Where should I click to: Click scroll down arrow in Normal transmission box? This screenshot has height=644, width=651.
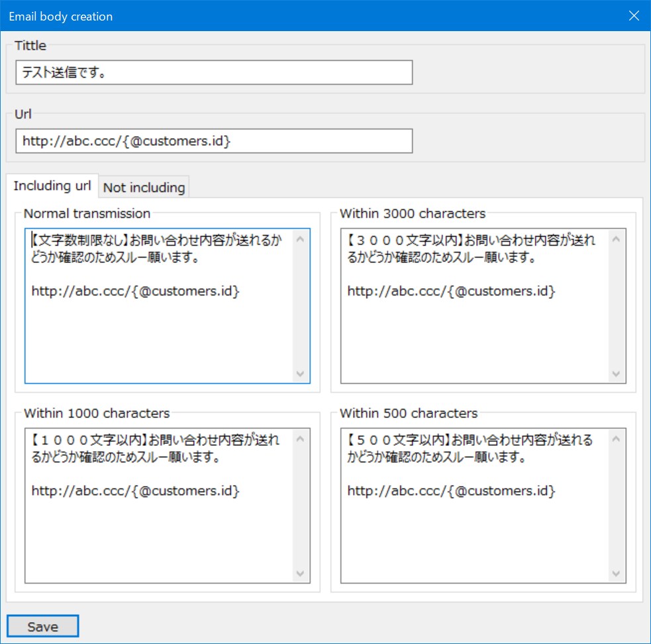coord(301,374)
